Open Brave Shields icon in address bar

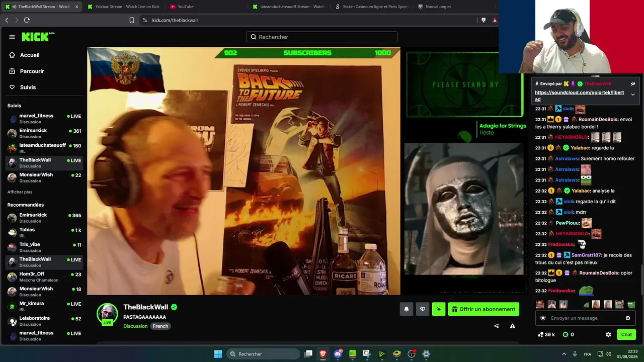[484, 20]
